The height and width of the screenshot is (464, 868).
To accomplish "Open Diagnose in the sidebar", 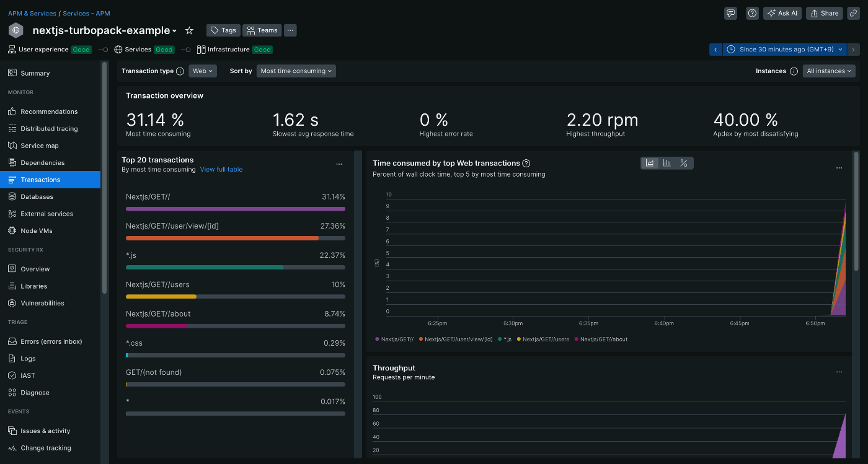I will [50, 393].
